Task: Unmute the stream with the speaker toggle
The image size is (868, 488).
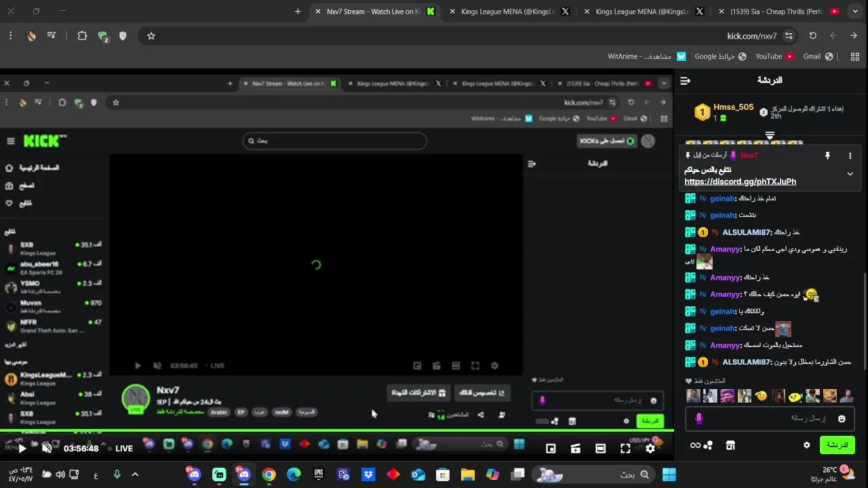Action: tap(47, 448)
